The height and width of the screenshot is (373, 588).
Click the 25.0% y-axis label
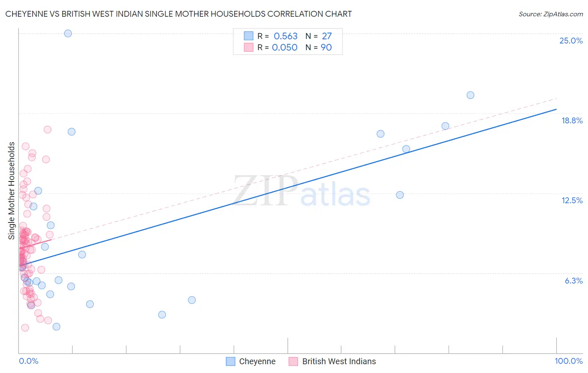[x=571, y=41]
